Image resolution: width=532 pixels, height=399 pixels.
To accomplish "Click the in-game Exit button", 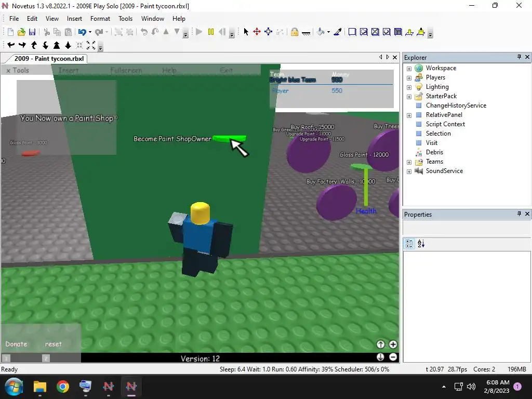I will 226,70.
